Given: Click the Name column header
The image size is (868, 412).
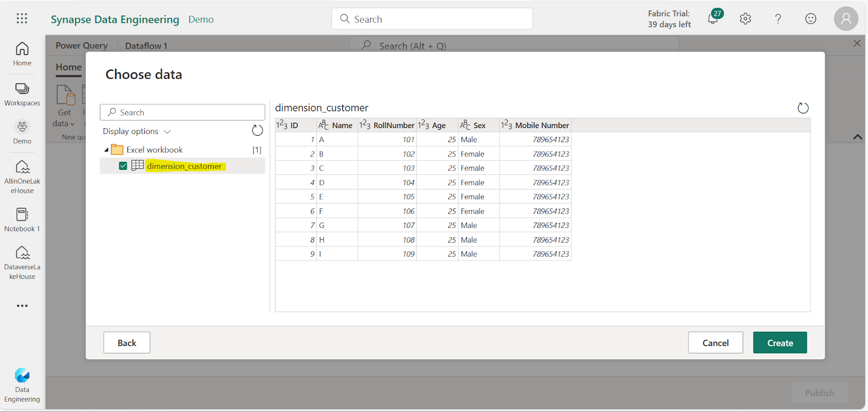Looking at the screenshot, I should pyautogui.click(x=337, y=125).
